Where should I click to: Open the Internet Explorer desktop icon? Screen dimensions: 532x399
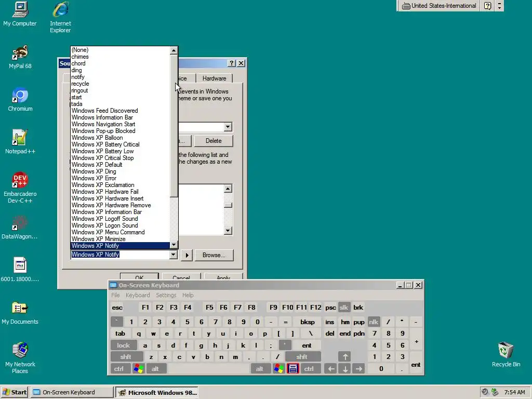coord(60,17)
